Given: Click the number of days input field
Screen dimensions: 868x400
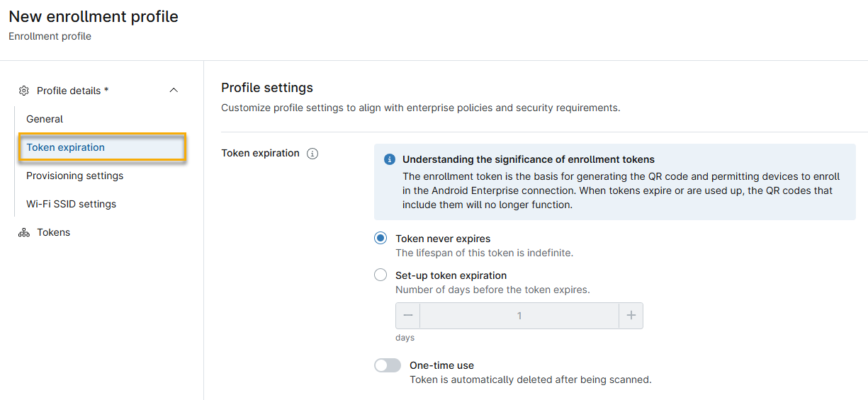Looking at the screenshot, I should [x=519, y=316].
